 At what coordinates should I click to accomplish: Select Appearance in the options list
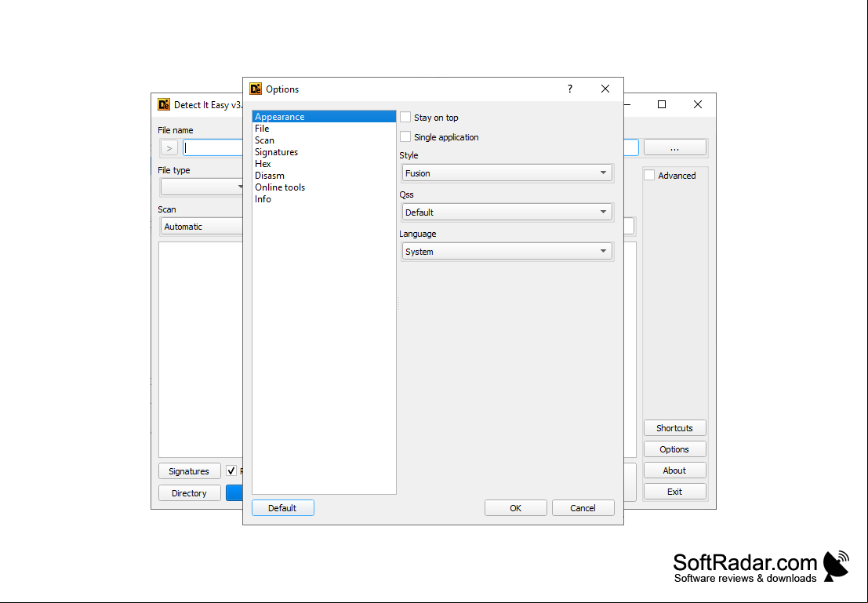coord(324,117)
